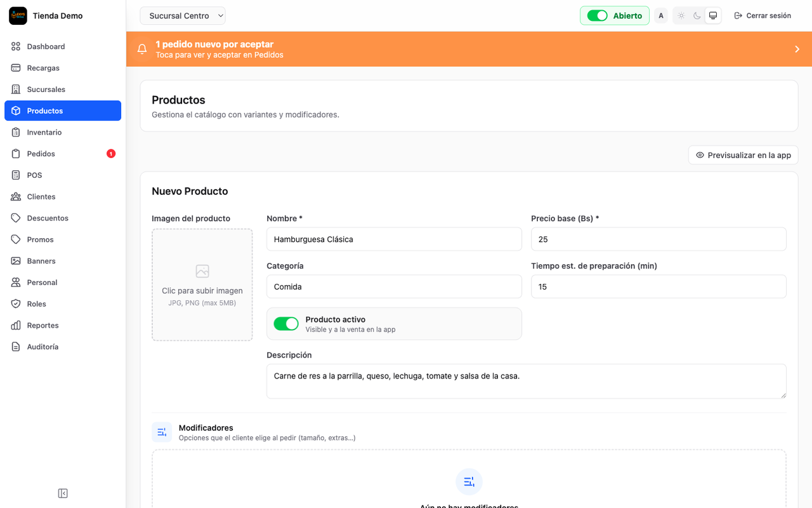Screen dimensions: 812x508
Task: Click the notification bell icon
Action: (x=142, y=49)
